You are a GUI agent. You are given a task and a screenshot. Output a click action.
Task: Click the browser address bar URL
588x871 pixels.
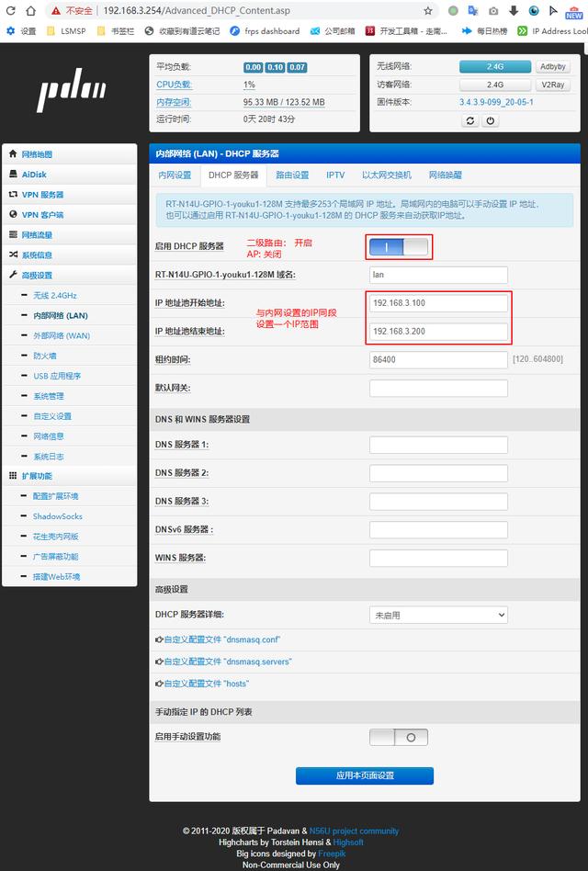pos(197,10)
